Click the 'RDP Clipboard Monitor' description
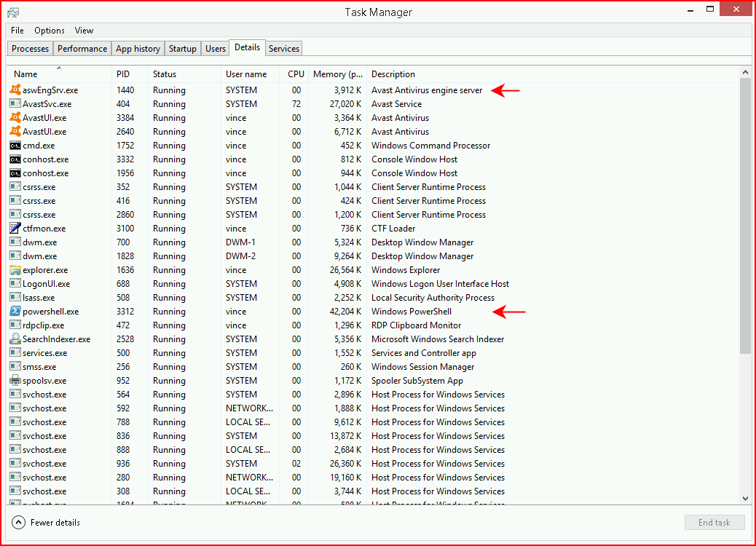 click(416, 325)
